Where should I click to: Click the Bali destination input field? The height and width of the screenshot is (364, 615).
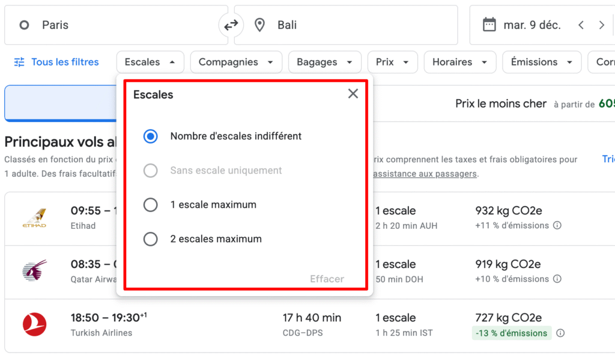click(x=346, y=25)
